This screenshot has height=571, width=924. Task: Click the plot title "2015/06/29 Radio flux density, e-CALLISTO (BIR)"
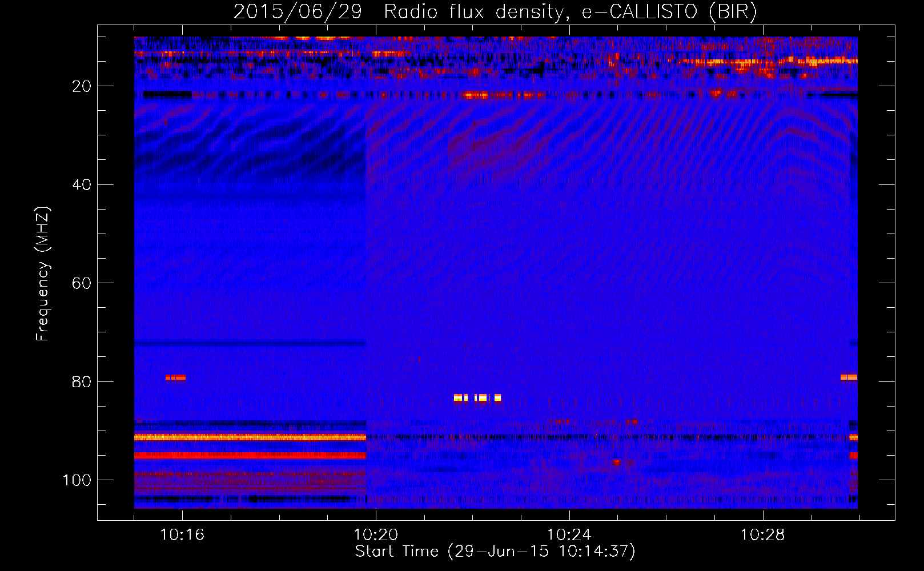(x=495, y=12)
